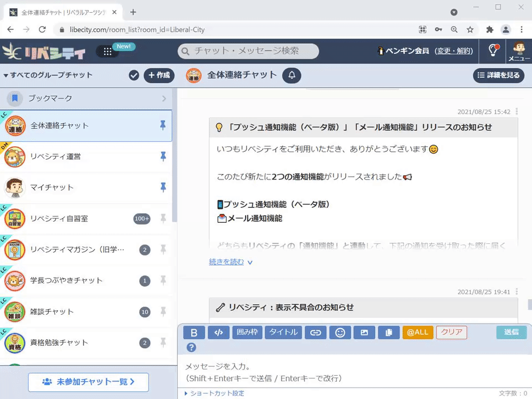This screenshot has height=399, width=532.
Task: Open message options for 19:41 post
Action: pos(516,291)
